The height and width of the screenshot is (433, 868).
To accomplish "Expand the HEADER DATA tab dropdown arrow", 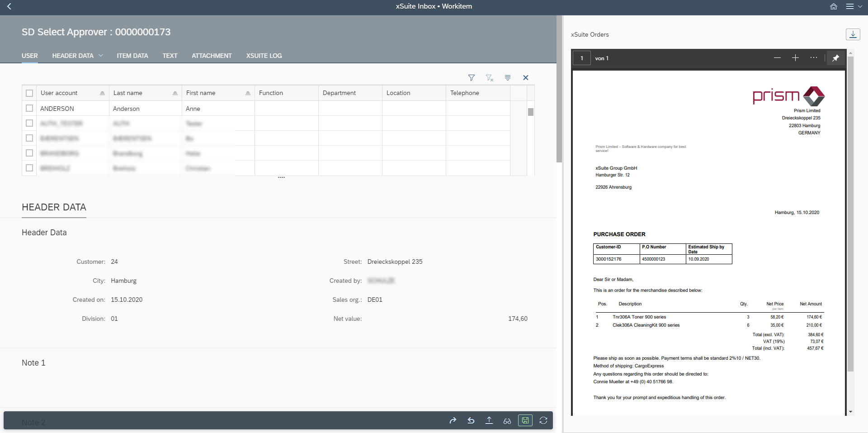I will [x=101, y=56].
